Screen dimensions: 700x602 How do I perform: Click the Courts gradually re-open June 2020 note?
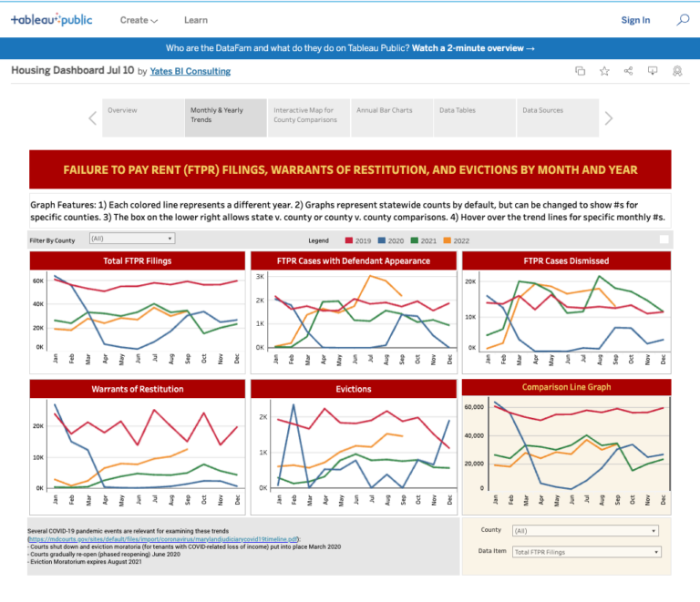[x=104, y=555]
